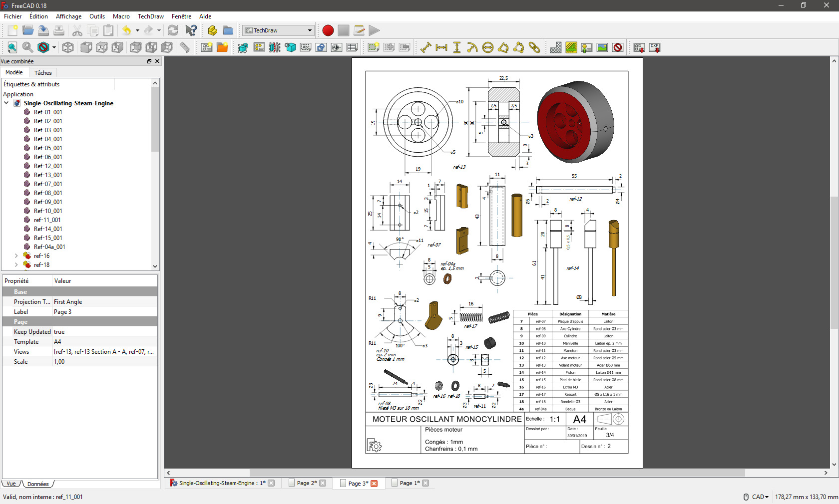Insert a new default drawing page

(207, 47)
